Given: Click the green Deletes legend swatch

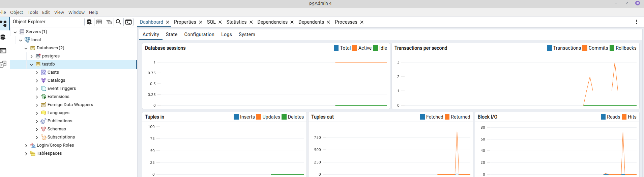Looking at the screenshot, I should pyautogui.click(x=284, y=117).
